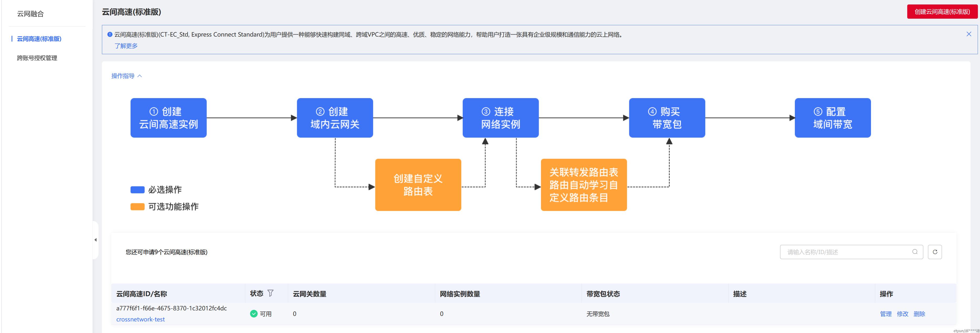The image size is (980, 333).
Task: Click the 云间高速ID/名称 column header
Action: coord(142,294)
